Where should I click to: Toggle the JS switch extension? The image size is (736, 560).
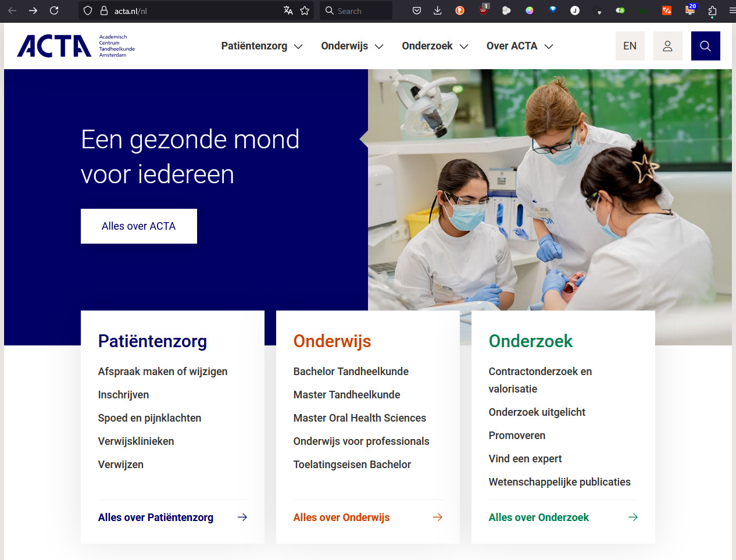(x=620, y=10)
